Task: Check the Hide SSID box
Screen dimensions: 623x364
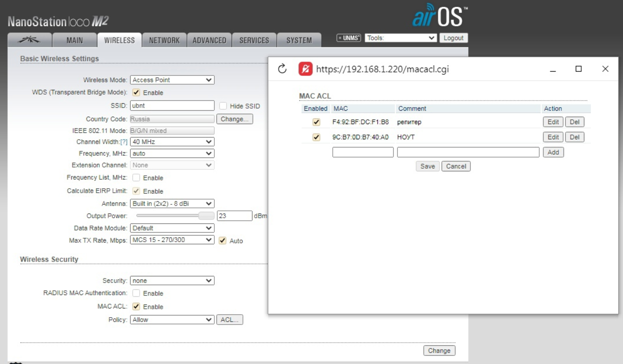Action: point(223,106)
